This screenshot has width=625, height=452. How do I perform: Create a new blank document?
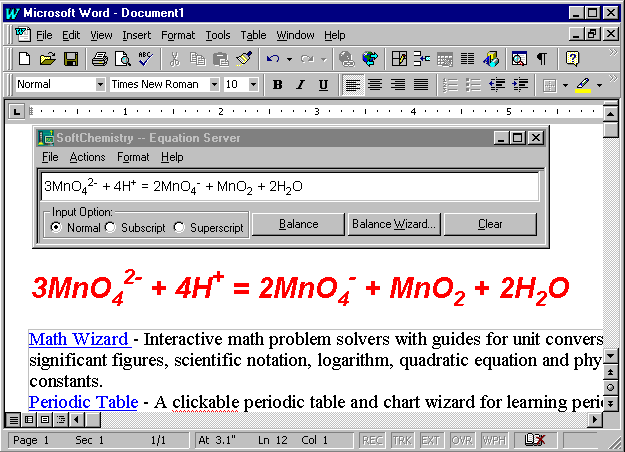click(x=24, y=59)
